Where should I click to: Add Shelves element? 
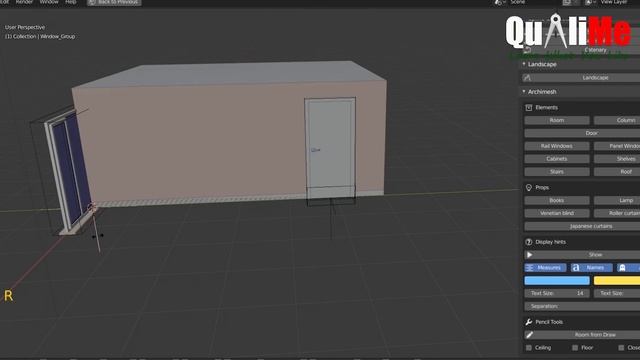[x=617, y=159]
